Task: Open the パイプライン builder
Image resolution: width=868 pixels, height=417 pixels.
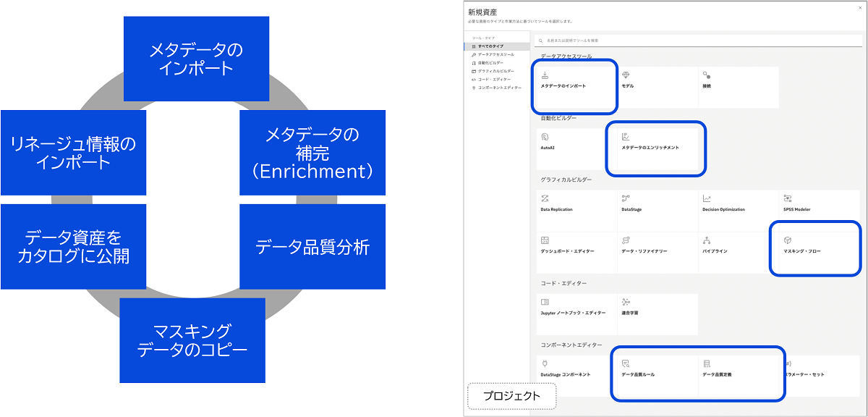Action: [x=716, y=250]
